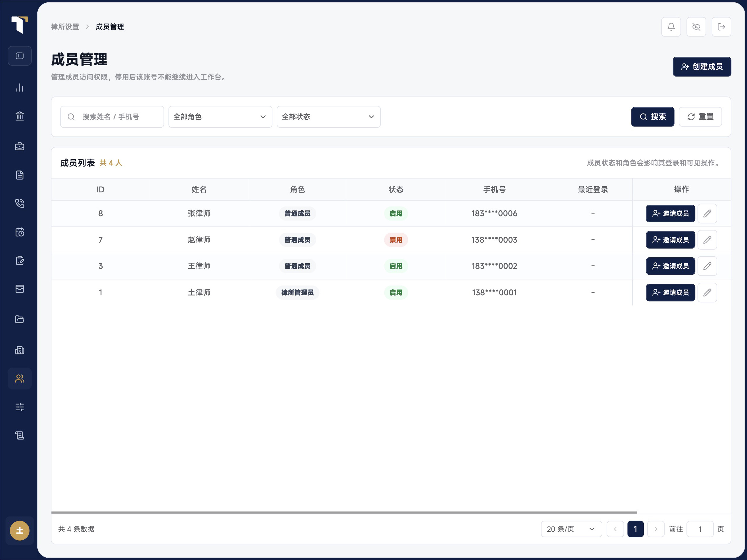Image resolution: width=747 pixels, height=560 pixels.
Task: Collapse the sidebar panel toggle
Action: [20, 56]
